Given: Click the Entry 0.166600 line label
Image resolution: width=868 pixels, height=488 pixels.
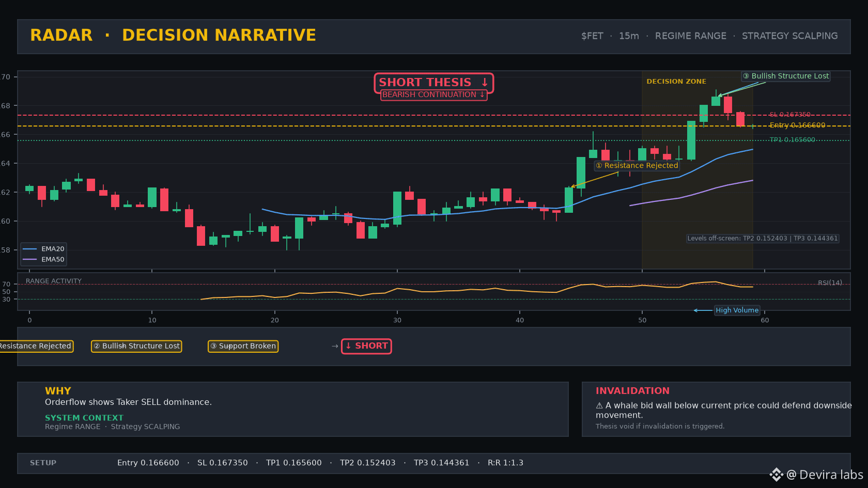Looking at the screenshot, I should 797,125.
